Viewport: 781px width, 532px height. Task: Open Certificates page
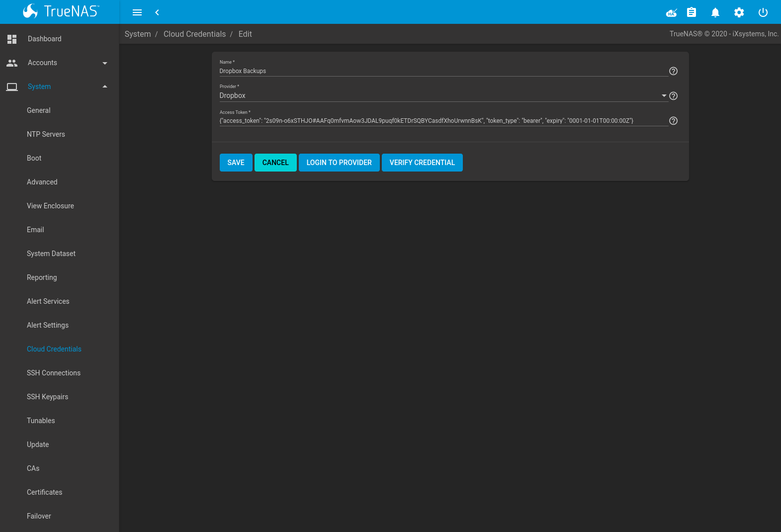(x=45, y=492)
